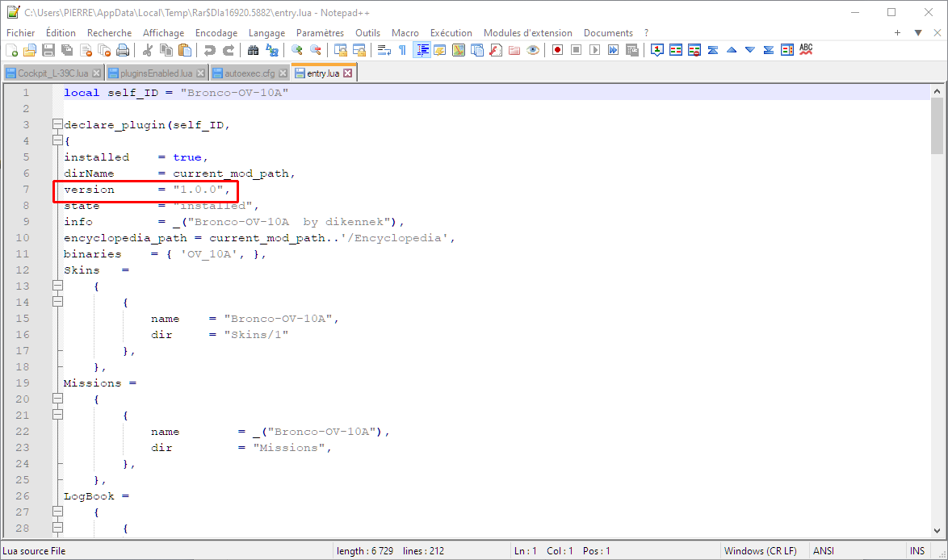This screenshot has height=560, width=948.
Task: Toggle monitoring with the eye icon
Action: (533, 50)
